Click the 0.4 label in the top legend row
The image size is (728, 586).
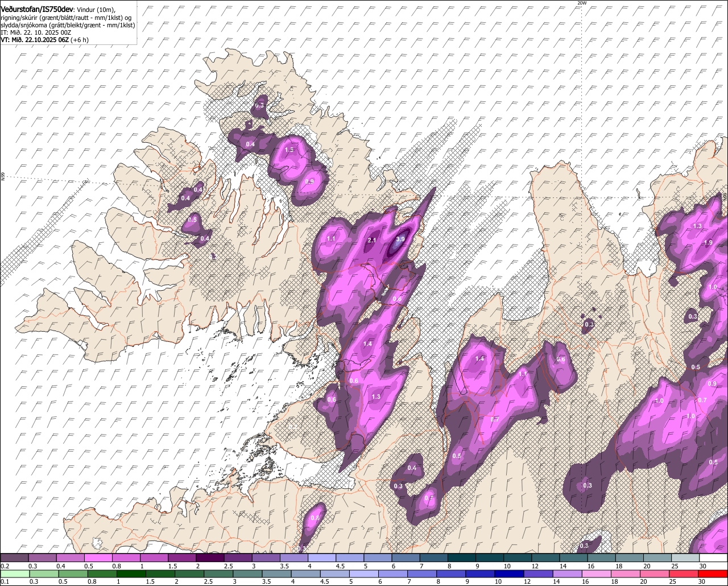(x=61, y=566)
